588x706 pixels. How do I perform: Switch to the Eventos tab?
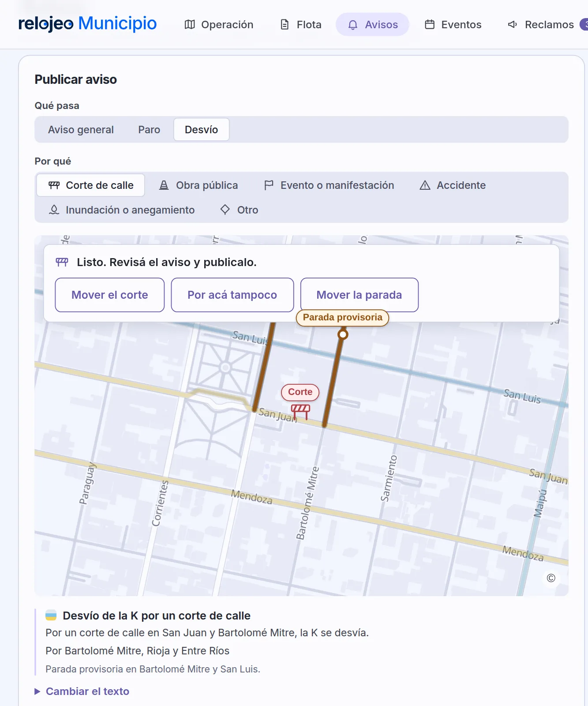[453, 25]
